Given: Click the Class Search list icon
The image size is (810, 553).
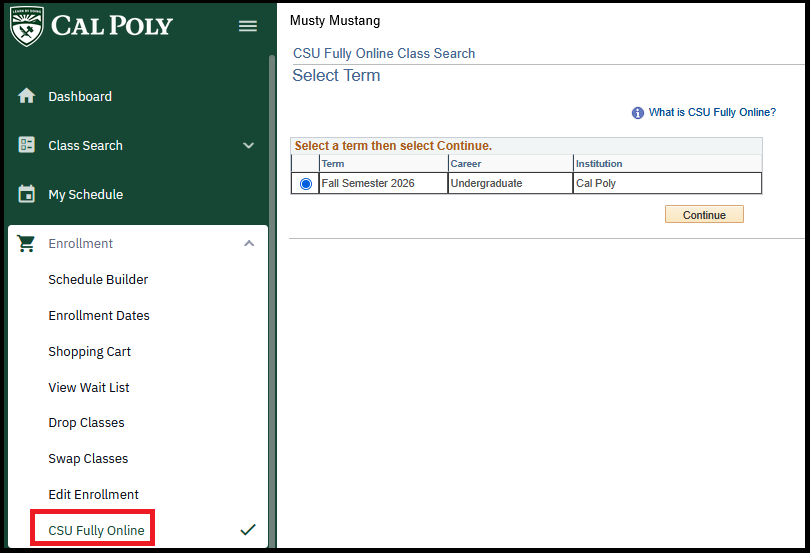Looking at the screenshot, I should click(26, 145).
